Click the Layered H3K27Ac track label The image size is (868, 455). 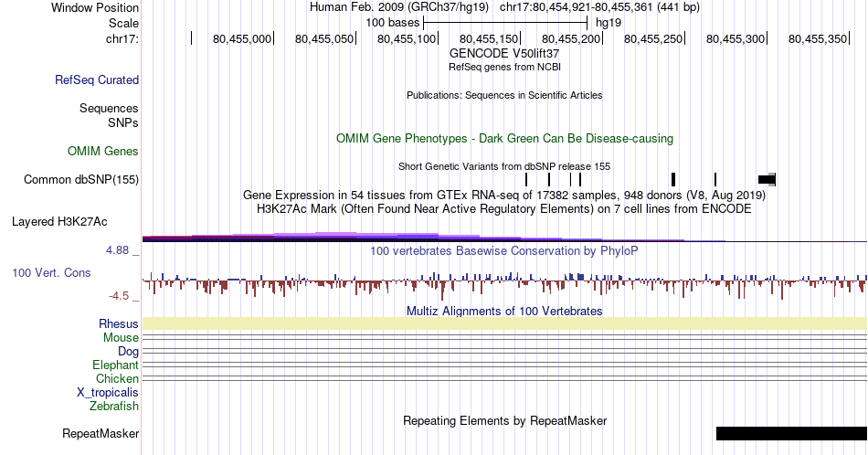59,221
